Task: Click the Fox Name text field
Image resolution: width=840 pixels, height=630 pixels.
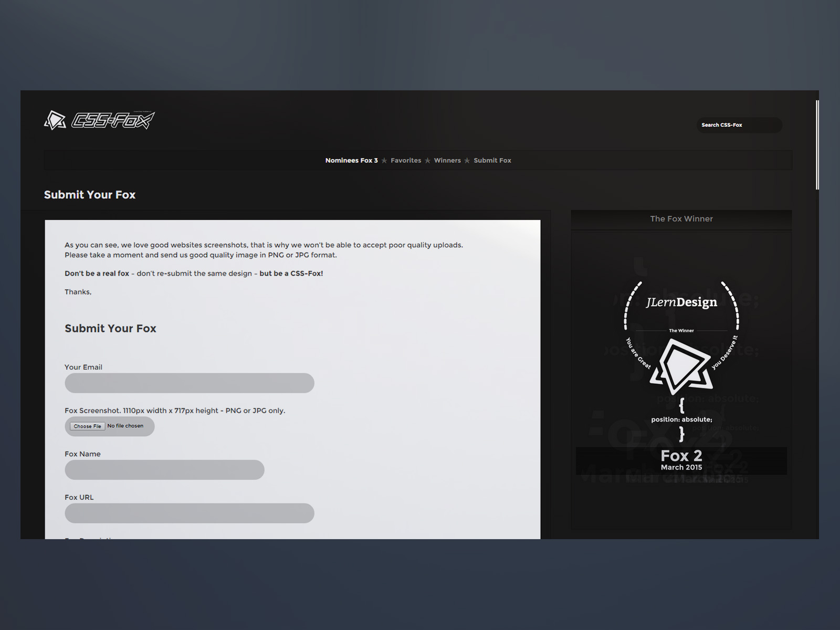Action: point(164,470)
